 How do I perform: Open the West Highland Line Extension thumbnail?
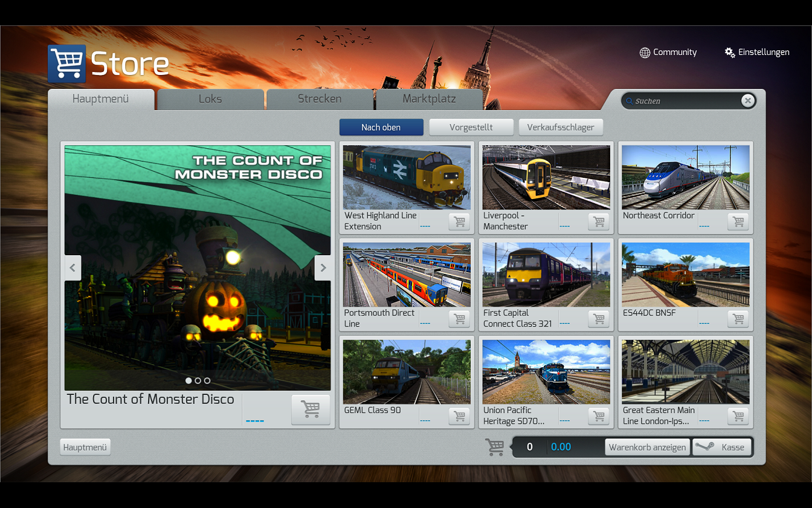(x=407, y=177)
